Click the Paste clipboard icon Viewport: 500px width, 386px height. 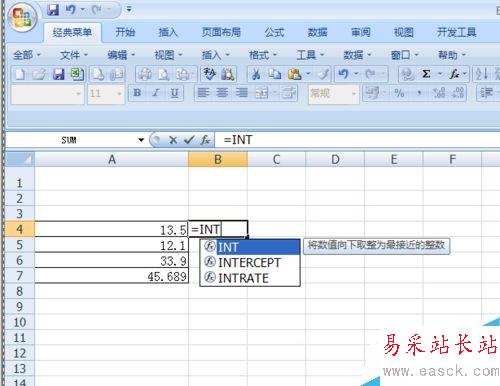coord(295,74)
